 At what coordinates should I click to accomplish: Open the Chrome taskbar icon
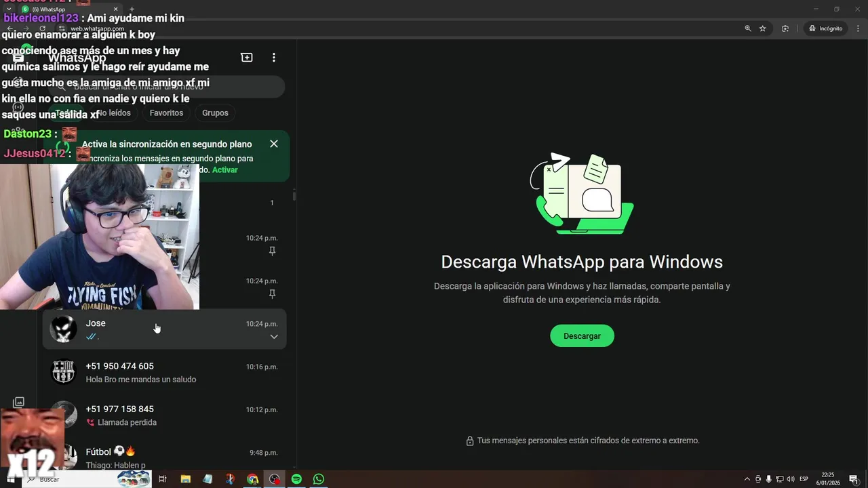(252, 479)
